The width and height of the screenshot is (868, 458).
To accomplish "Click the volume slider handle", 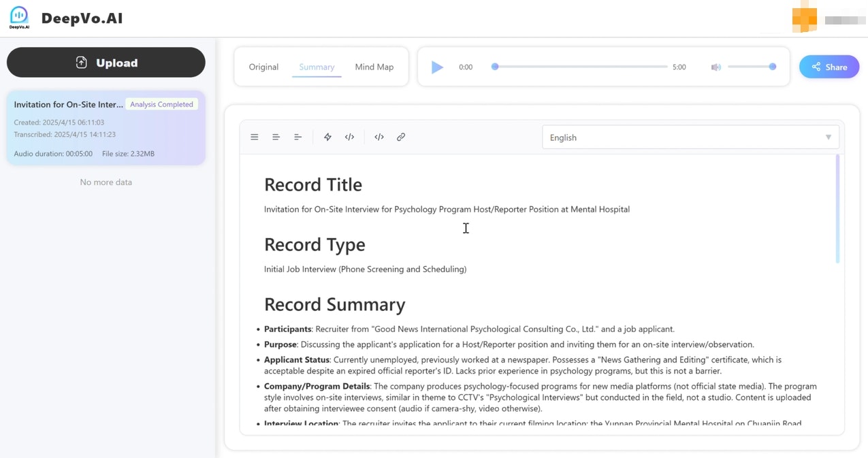I will coord(772,67).
